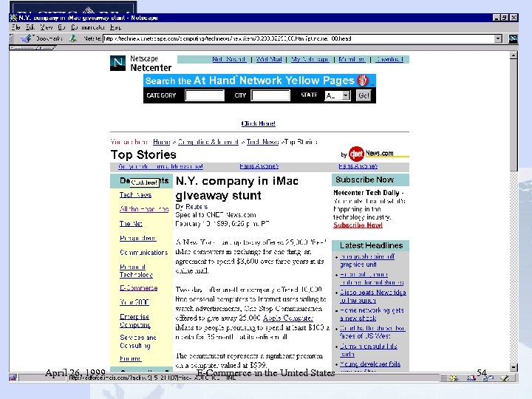Image resolution: width=532 pixels, height=399 pixels.
Task: Open Tech News department link
Action: (x=135, y=195)
